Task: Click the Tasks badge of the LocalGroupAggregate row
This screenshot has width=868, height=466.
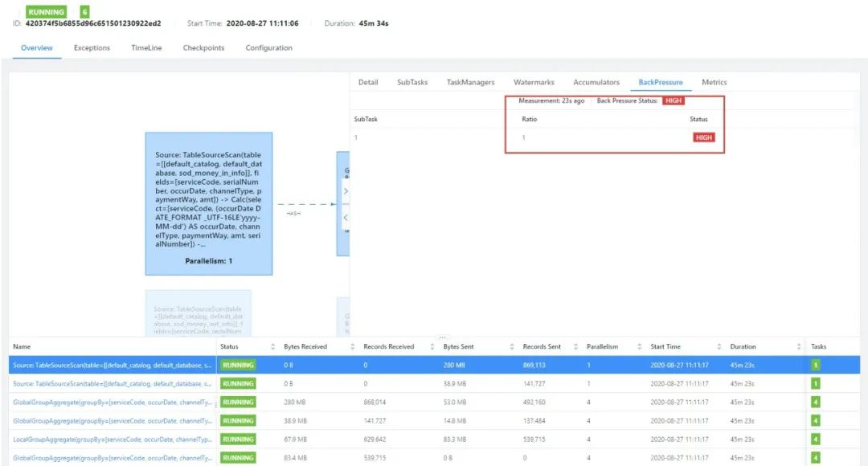Action: tap(815, 439)
